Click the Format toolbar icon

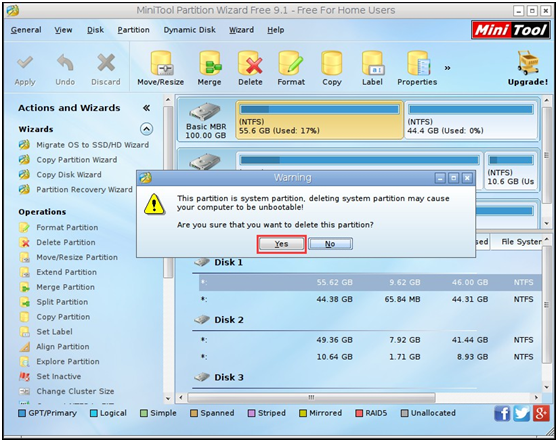[291, 63]
